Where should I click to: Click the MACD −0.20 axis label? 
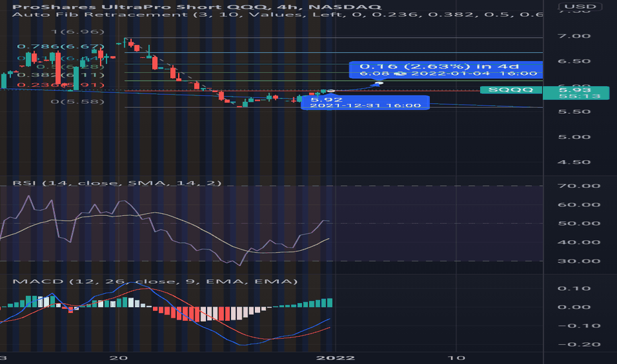pos(579,345)
